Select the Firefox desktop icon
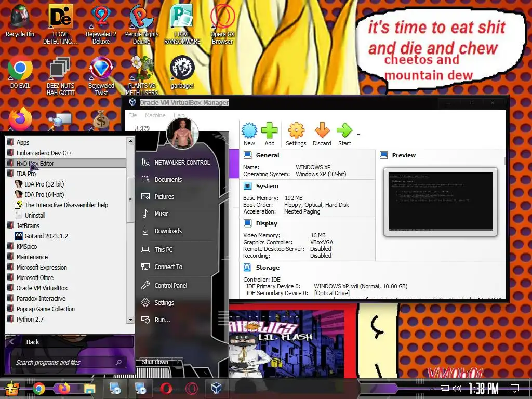The image size is (532, 399). pyautogui.click(x=20, y=119)
